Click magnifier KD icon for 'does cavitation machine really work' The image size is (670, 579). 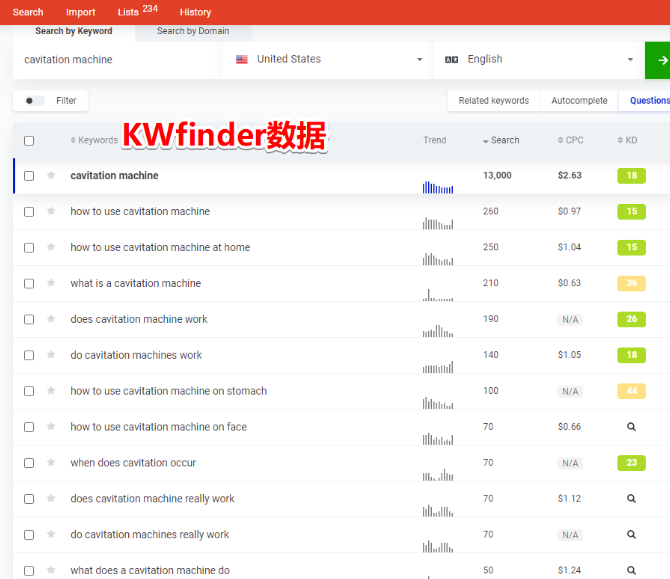click(631, 499)
